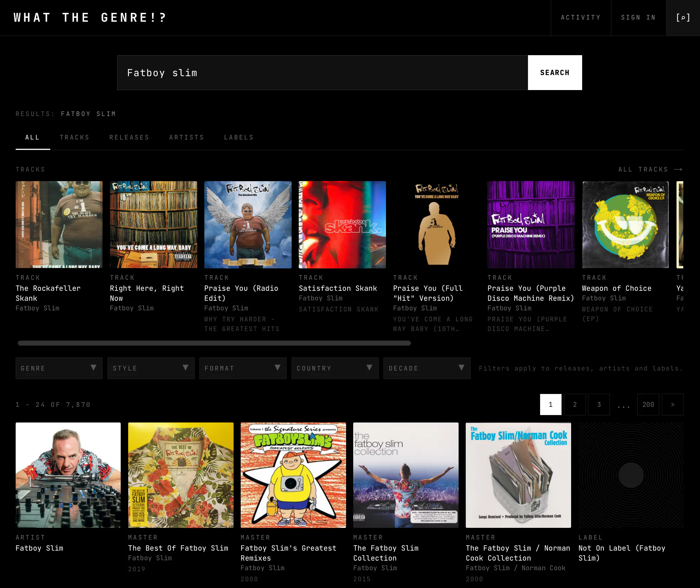Click Fatboy Slim's Greatest Remixes title
This screenshot has height=588, width=700.
[288, 553]
